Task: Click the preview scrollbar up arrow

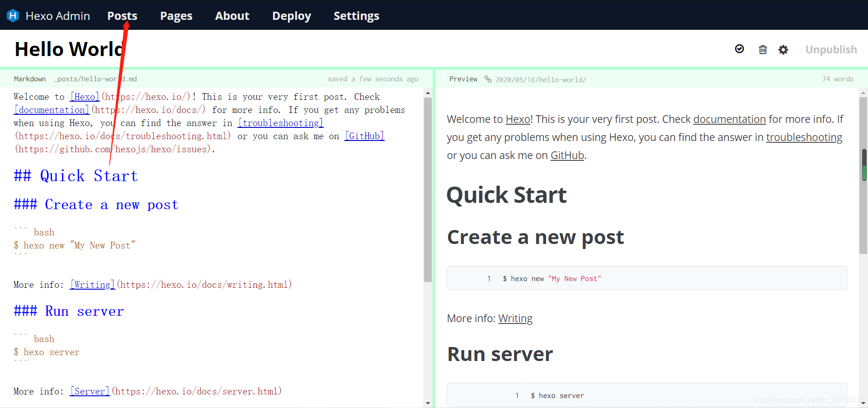Action: [x=863, y=93]
